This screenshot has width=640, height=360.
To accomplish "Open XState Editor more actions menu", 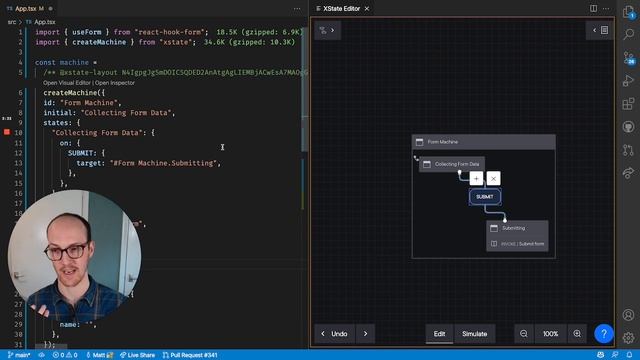I will 606,8.
